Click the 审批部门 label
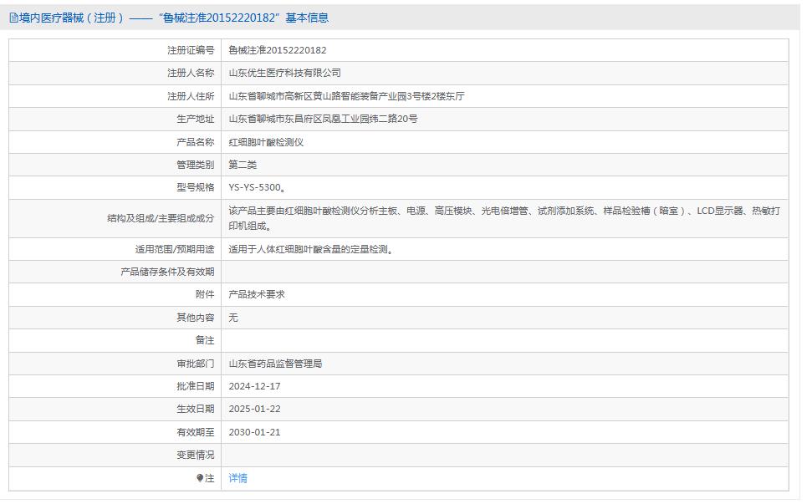This screenshot has height=504, width=812. (x=195, y=364)
